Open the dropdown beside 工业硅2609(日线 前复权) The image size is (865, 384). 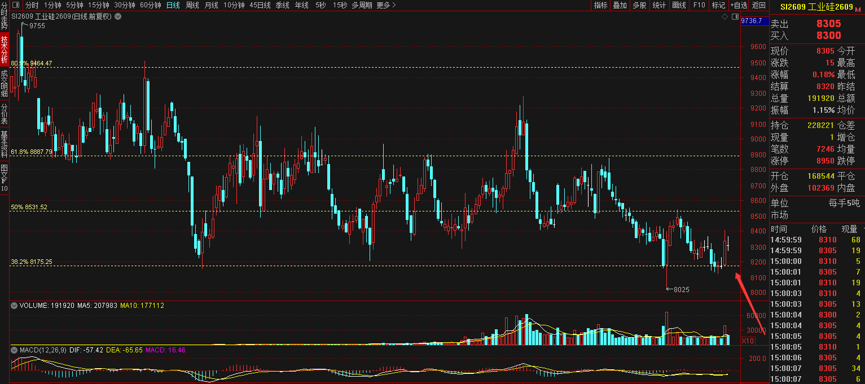point(119,17)
